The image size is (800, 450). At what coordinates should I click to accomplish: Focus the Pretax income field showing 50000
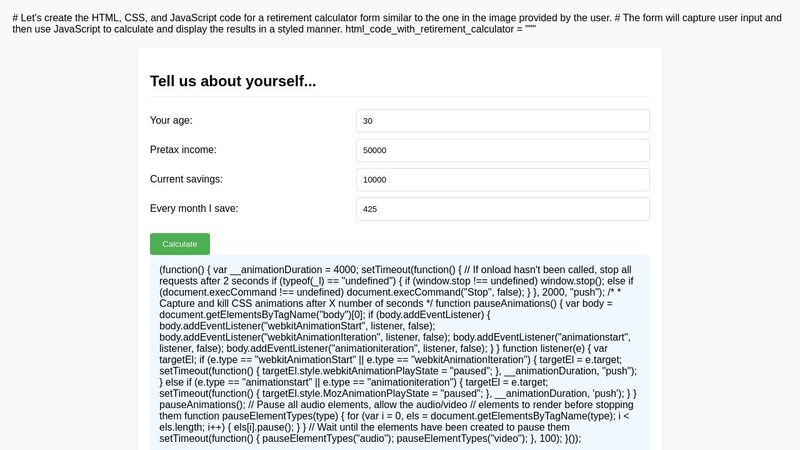[x=502, y=150]
